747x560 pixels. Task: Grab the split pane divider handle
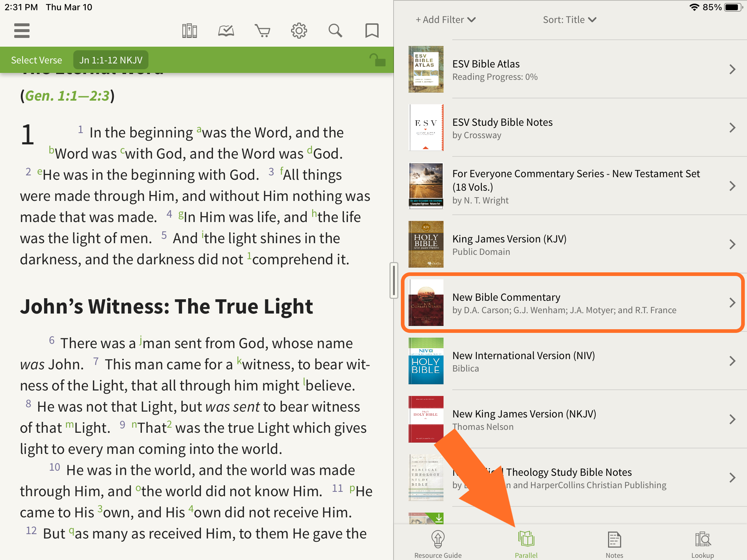coord(394,280)
